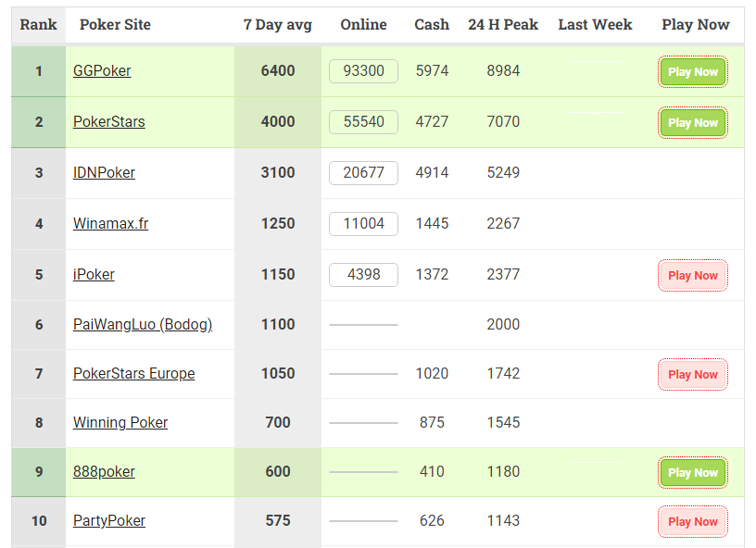Open the PokerStars Europe link
This screenshot has height=548, width=756.
coord(134,374)
